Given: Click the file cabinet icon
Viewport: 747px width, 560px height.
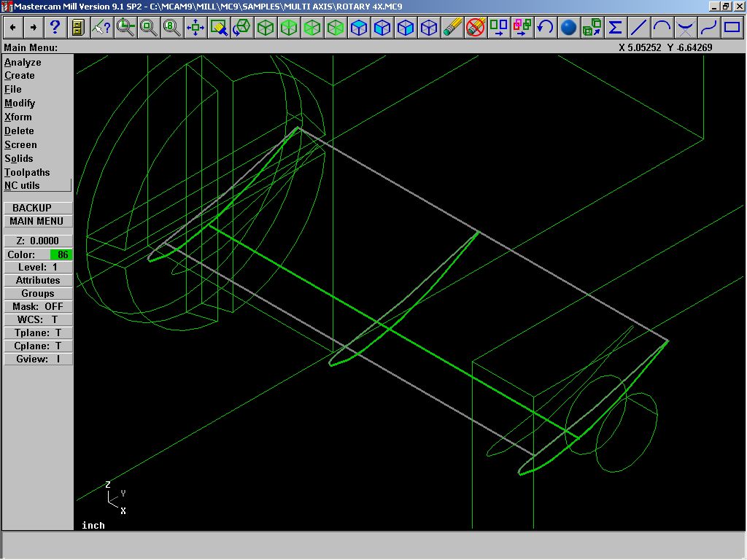Looking at the screenshot, I should (x=78, y=28).
